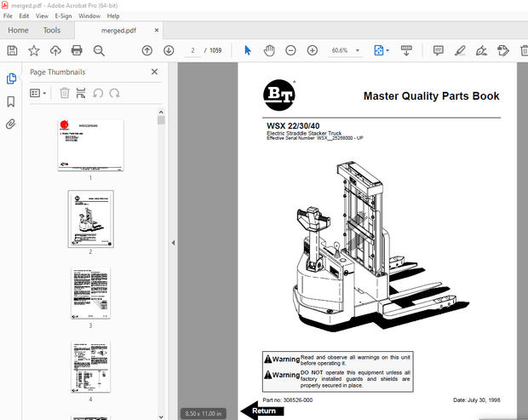Image resolution: width=528 pixels, height=420 pixels.
Task: Upload the document to cloud
Action: coord(55,50)
